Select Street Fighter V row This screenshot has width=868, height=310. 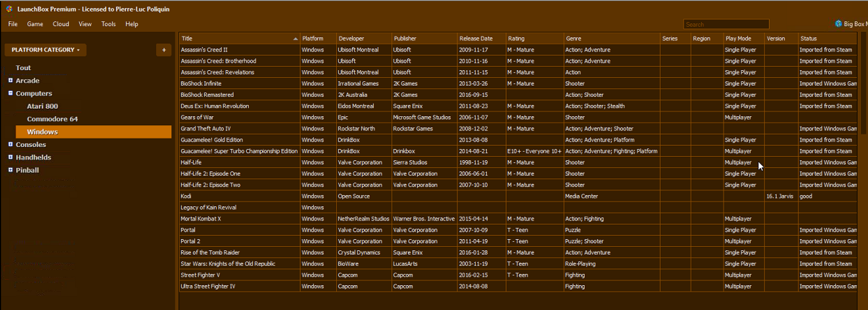click(x=518, y=275)
